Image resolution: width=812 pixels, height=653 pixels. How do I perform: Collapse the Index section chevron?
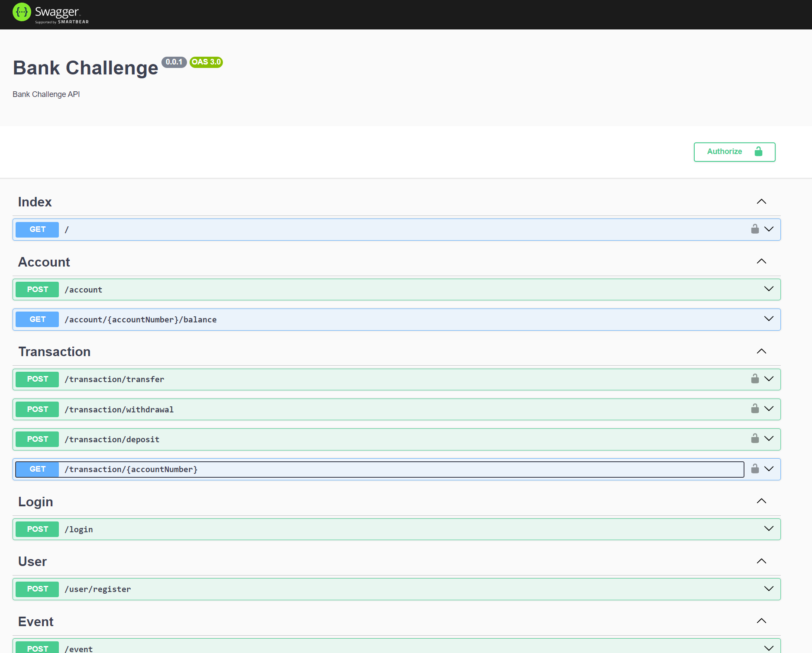click(761, 202)
